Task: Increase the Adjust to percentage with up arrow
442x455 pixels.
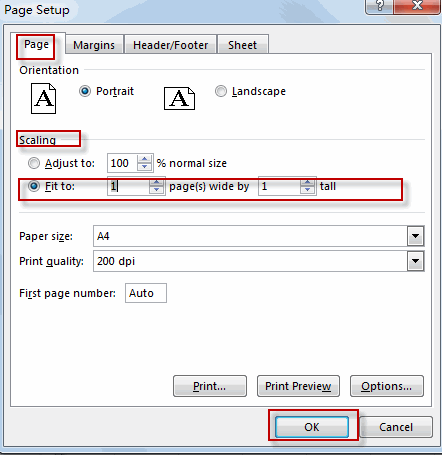Action: 144,159
